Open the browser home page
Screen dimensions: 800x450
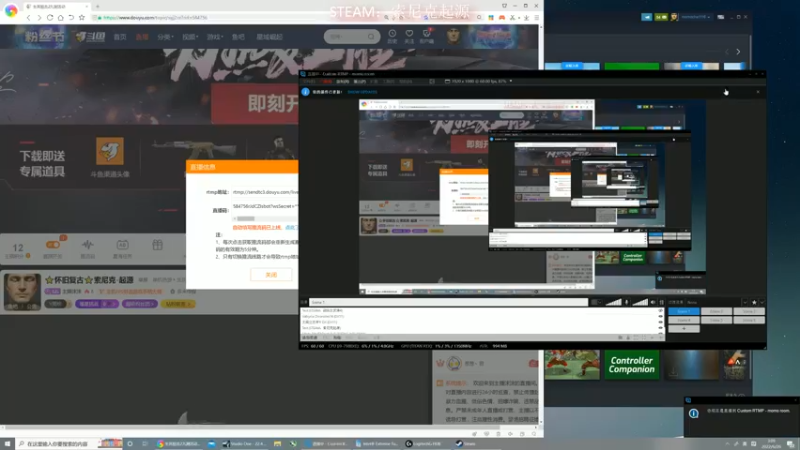(x=61, y=17)
